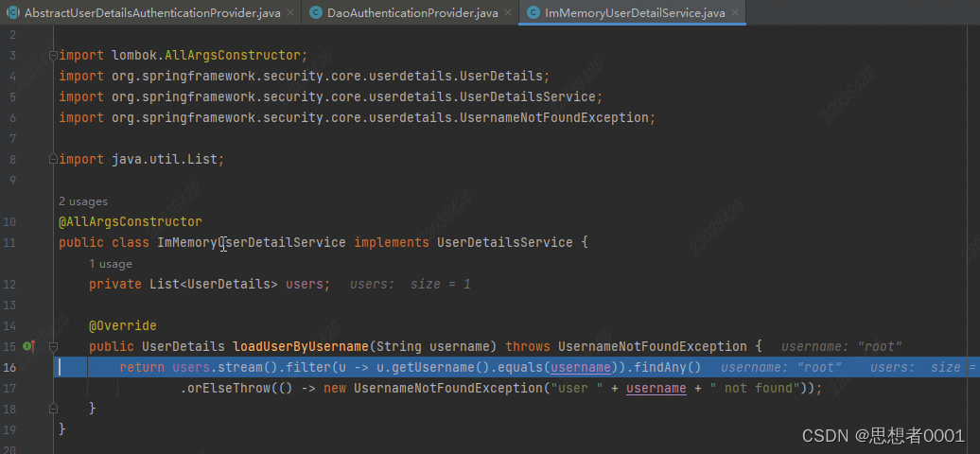The width and height of the screenshot is (980, 454).
Task: Open the '2 usages' hint above the class
Action: [x=83, y=201]
